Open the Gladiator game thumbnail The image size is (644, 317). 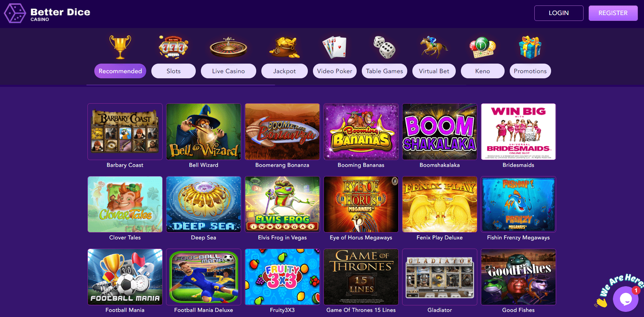pos(440,277)
